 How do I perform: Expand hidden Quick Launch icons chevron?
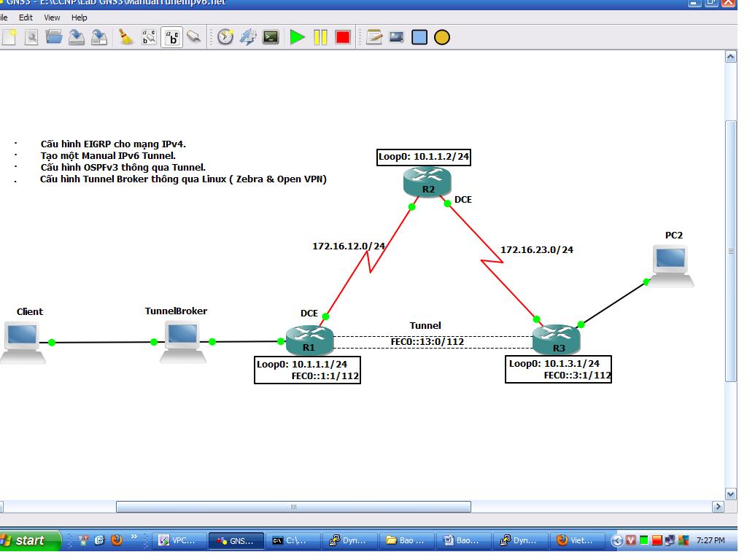tap(134, 538)
